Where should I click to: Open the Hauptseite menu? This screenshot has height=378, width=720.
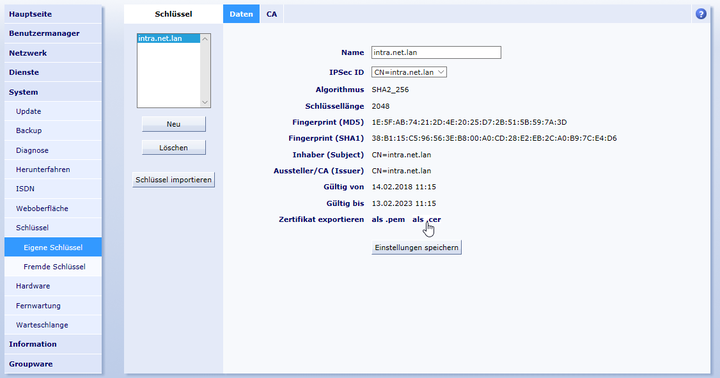(x=53, y=14)
